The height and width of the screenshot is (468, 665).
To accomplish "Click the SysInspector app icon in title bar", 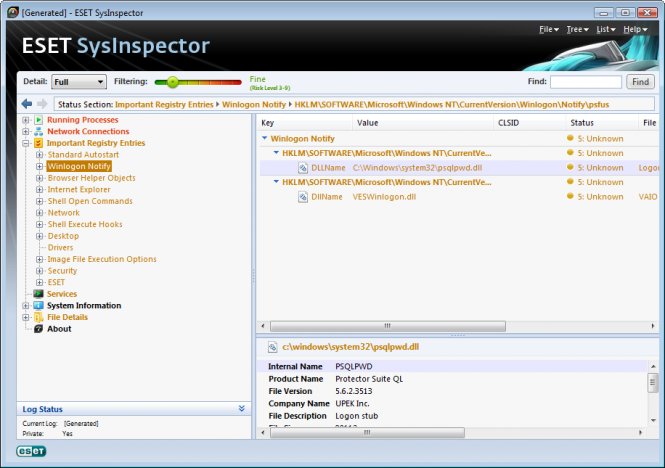I will coord(13,12).
